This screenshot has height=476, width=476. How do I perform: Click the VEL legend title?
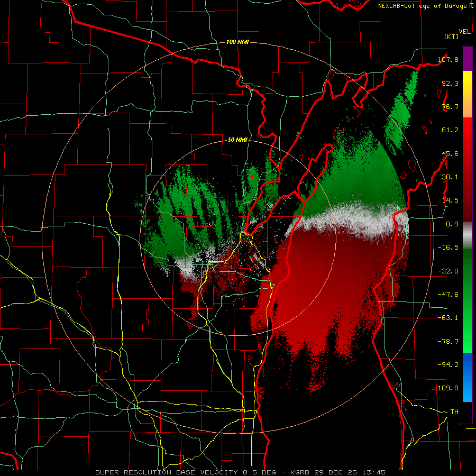465,32
